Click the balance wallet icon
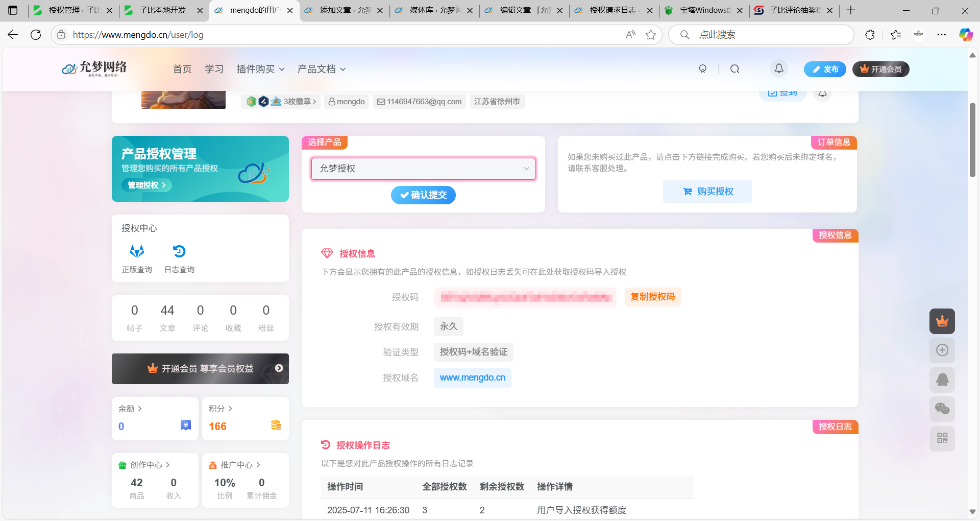980x521 pixels. 186,425
